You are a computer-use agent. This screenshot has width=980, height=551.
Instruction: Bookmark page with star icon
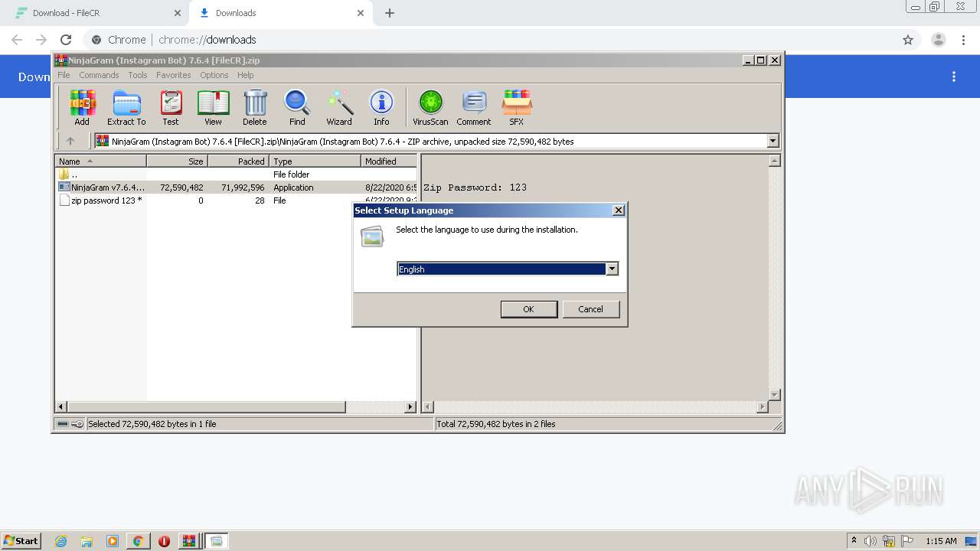[908, 40]
